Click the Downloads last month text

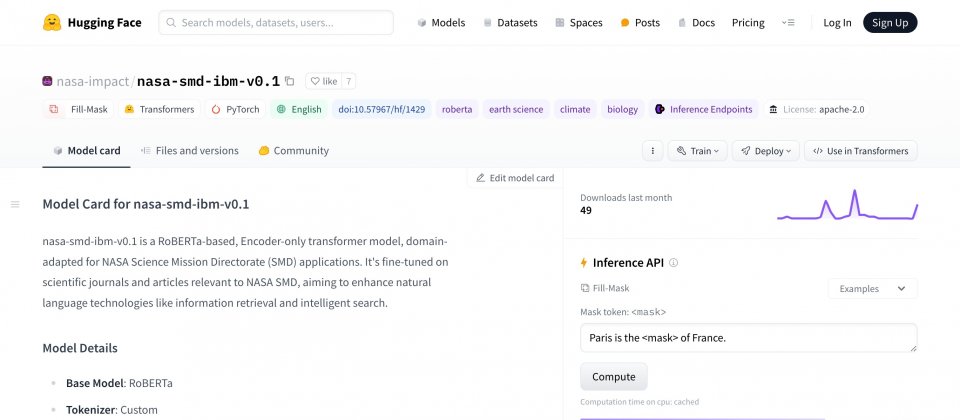[x=626, y=197]
